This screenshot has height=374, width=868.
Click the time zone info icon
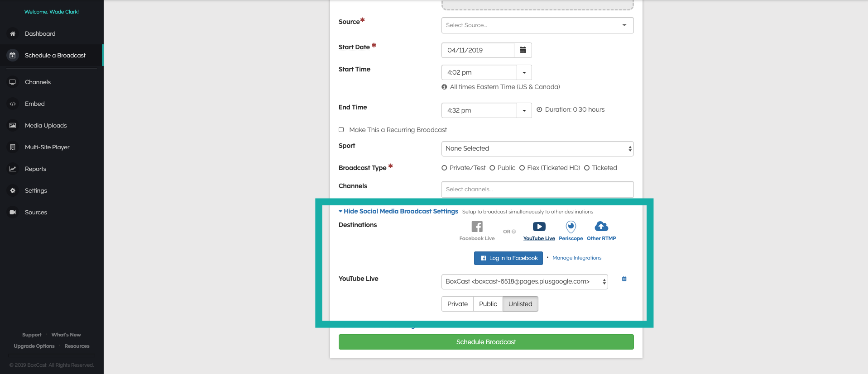pos(444,87)
